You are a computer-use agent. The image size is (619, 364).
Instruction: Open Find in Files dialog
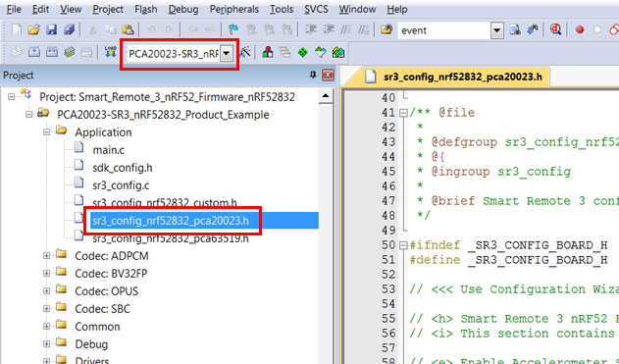coord(387,29)
